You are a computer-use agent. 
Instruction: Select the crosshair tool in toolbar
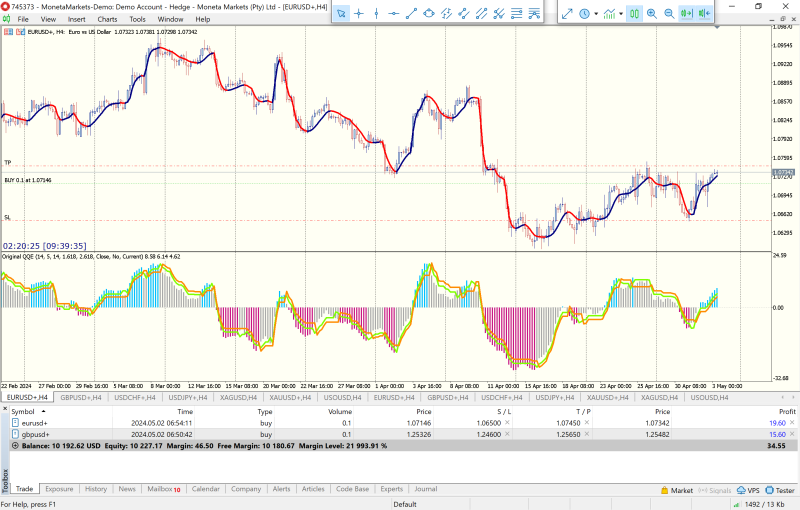pos(358,13)
